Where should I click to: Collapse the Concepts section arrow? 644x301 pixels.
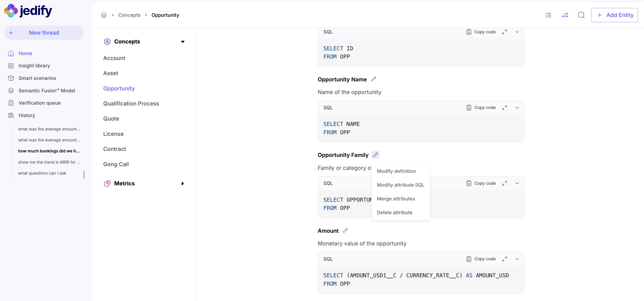click(x=183, y=42)
